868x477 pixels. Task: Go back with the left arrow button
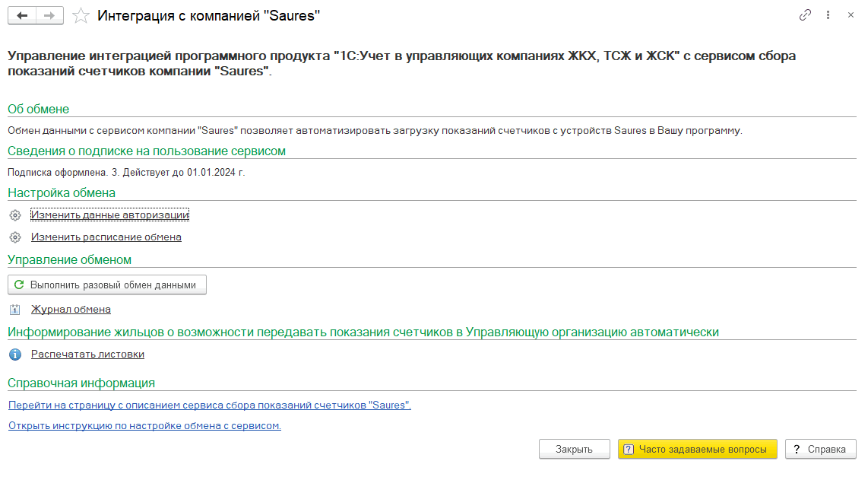[x=22, y=15]
